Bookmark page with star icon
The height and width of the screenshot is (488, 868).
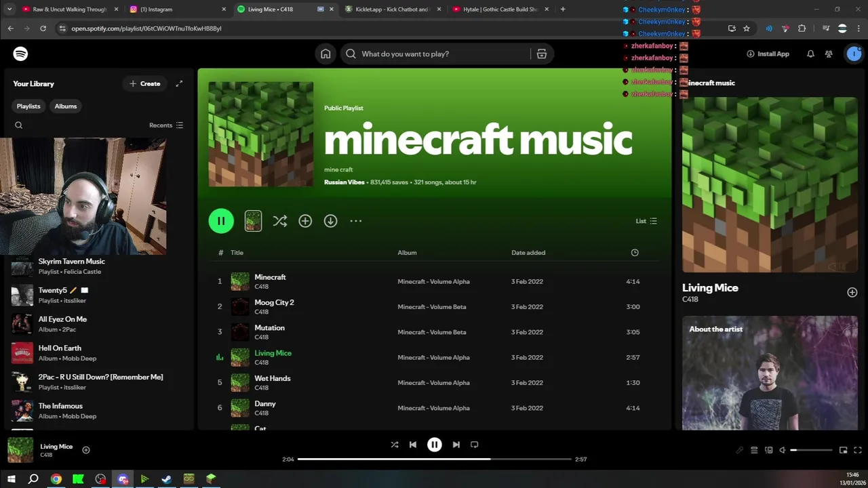click(747, 28)
